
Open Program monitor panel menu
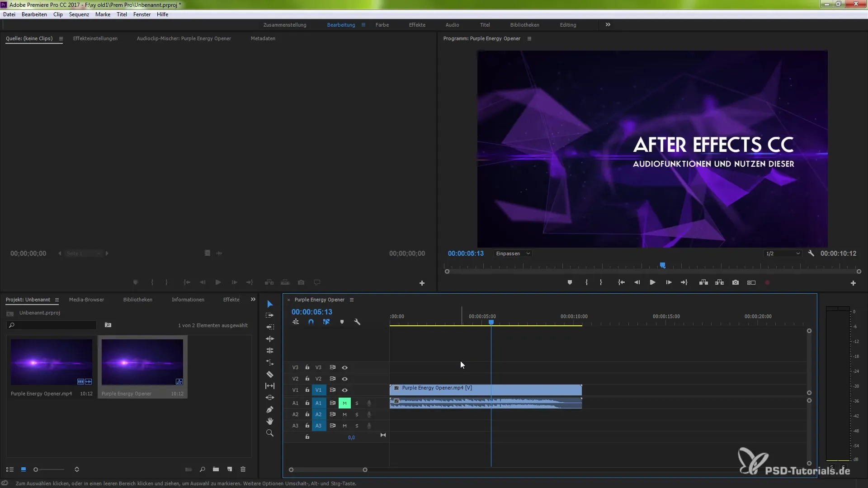coord(529,38)
